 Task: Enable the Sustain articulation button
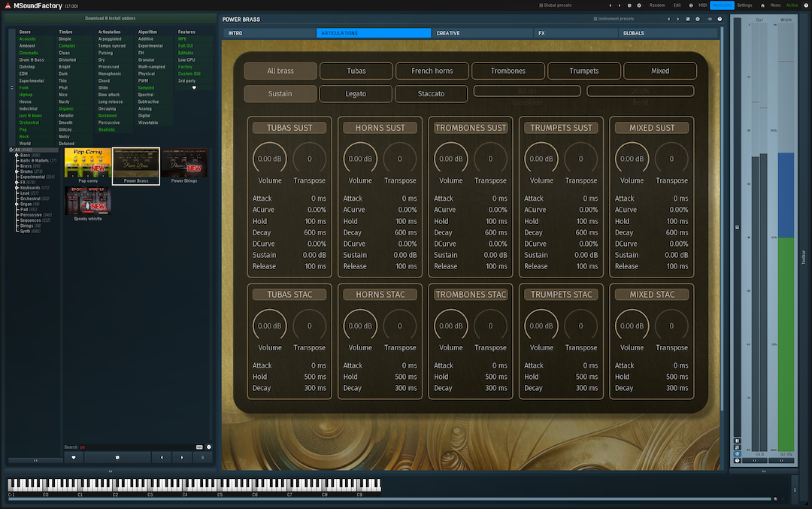point(280,94)
